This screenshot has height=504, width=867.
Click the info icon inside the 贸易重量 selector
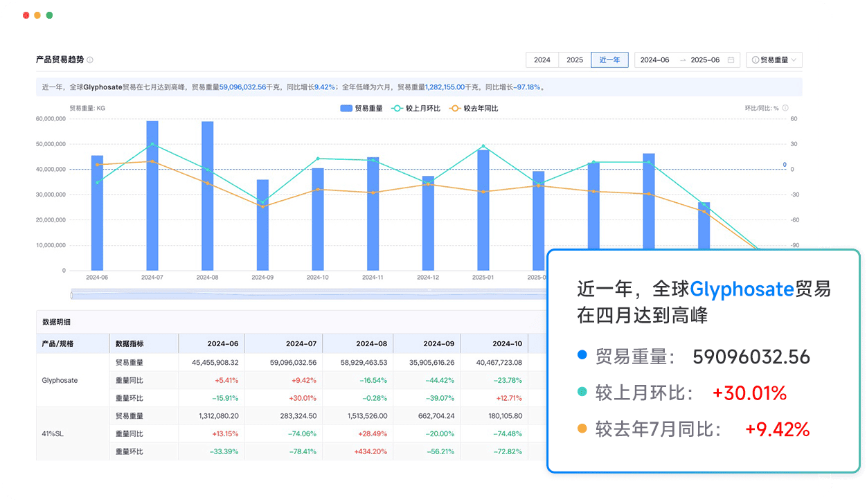click(754, 60)
